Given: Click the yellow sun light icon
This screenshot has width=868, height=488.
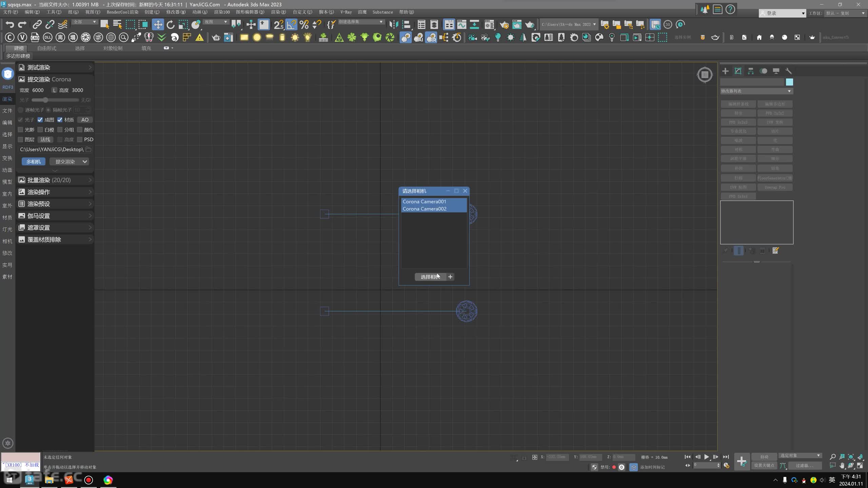Looking at the screenshot, I should [x=295, y=37].
